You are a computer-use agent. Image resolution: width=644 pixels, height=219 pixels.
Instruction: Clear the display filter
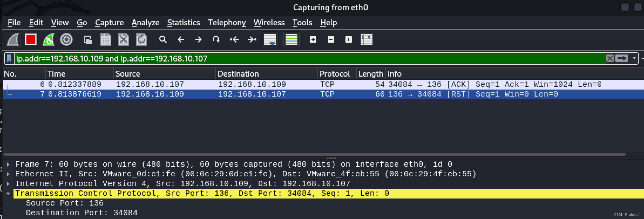click(x=610, y=58)
